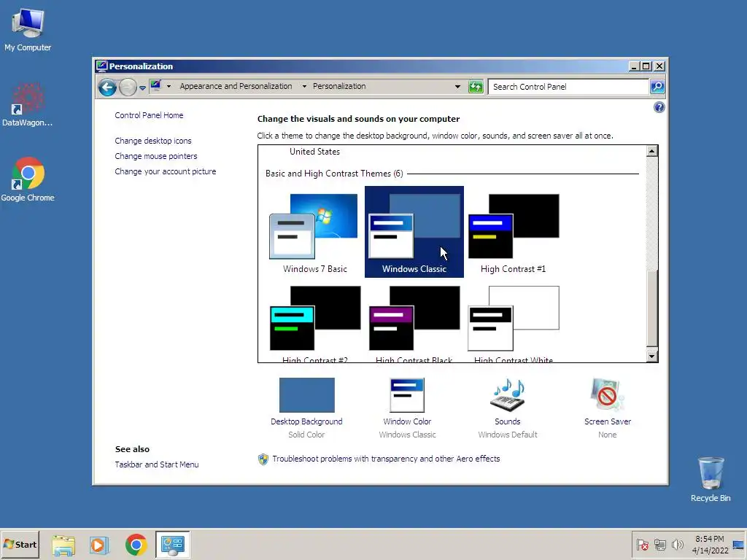Select Google Chrome desktop shortcut
This screenshot has width=747, height=560.
28,179
